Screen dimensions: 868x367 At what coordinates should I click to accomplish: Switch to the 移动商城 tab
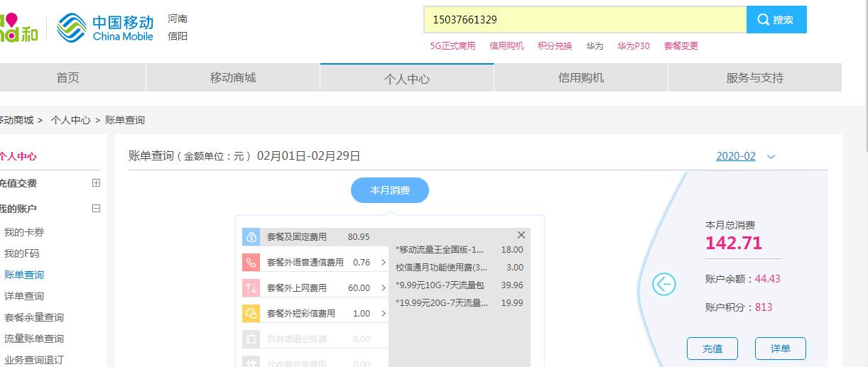[x=233, y=78]
